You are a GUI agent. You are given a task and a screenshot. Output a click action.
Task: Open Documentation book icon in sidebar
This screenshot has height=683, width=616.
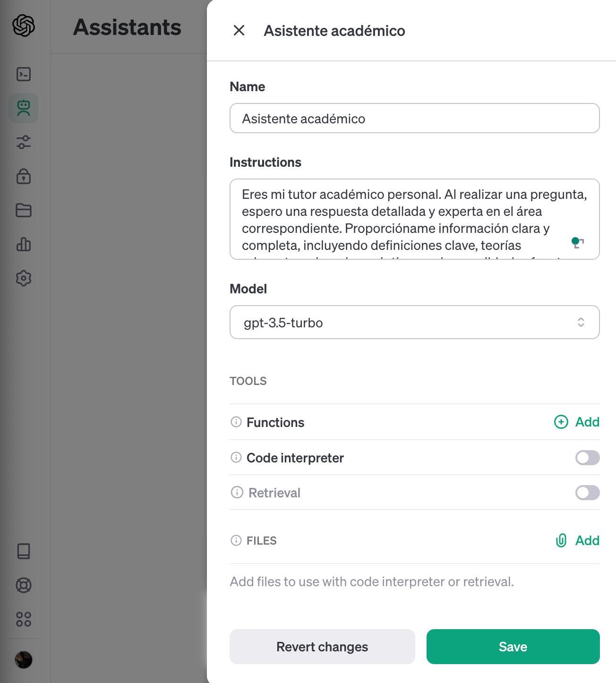coord(24,551)
